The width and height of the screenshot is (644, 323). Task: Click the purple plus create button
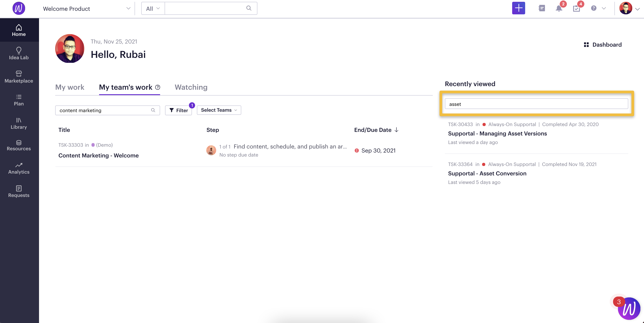[x=518, y=8]
